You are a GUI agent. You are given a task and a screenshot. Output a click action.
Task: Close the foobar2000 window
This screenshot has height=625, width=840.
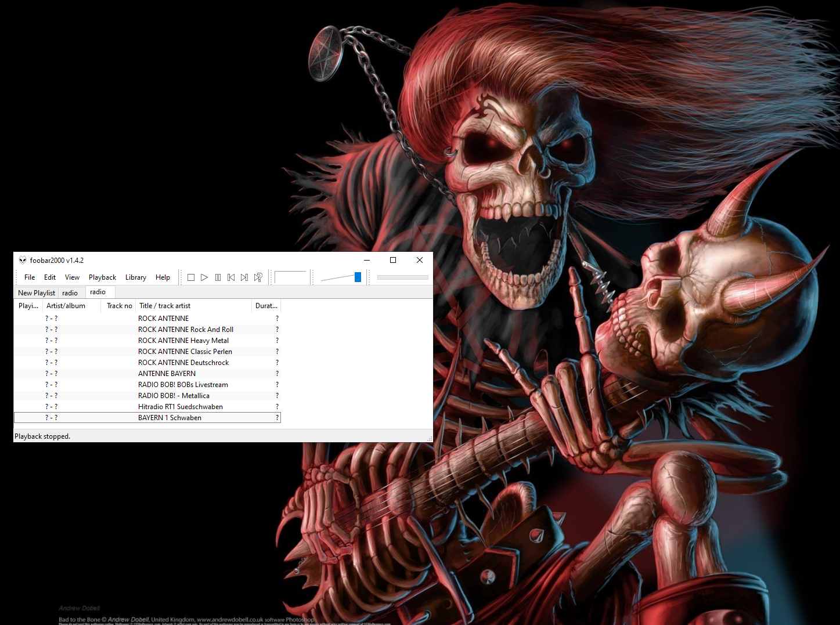tap(420, 260)
